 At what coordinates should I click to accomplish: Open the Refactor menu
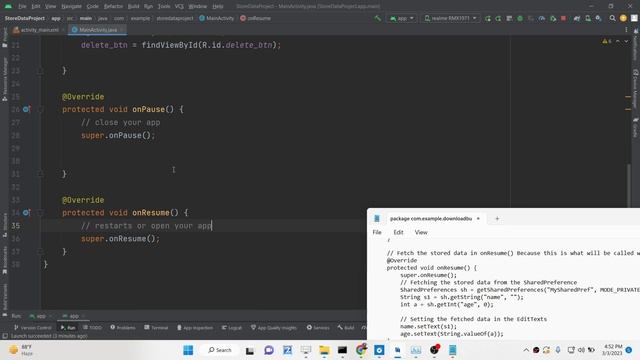pos(113,7)
